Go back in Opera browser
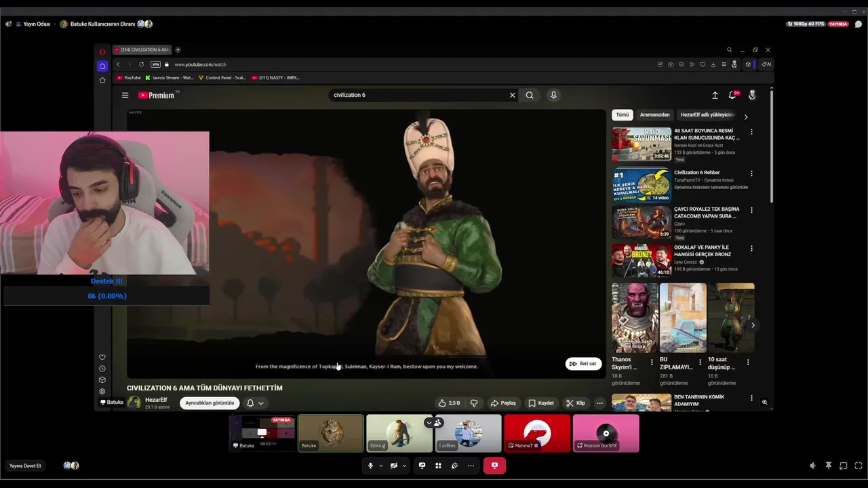868x488 pixels. click(x=118, y=64)
